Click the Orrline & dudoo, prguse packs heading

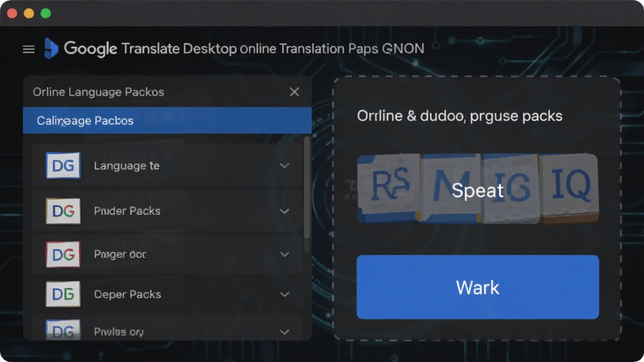pos(460,116)
